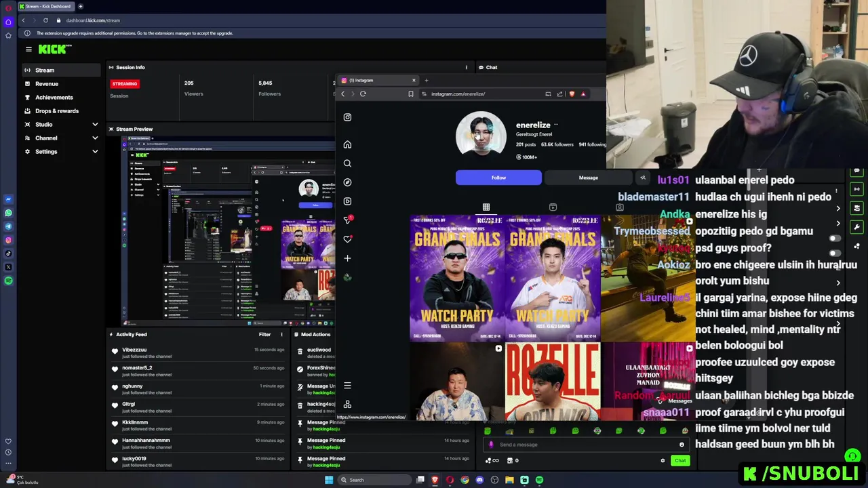Open the Achievements sidebar page
This screenshot has width=868, height=488.
click(x=61, y=97)
